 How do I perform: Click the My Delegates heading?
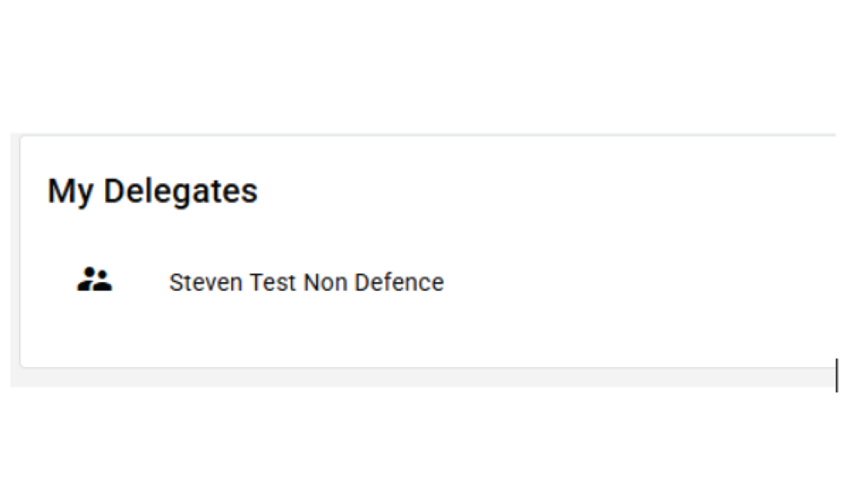tap(153, 191)
